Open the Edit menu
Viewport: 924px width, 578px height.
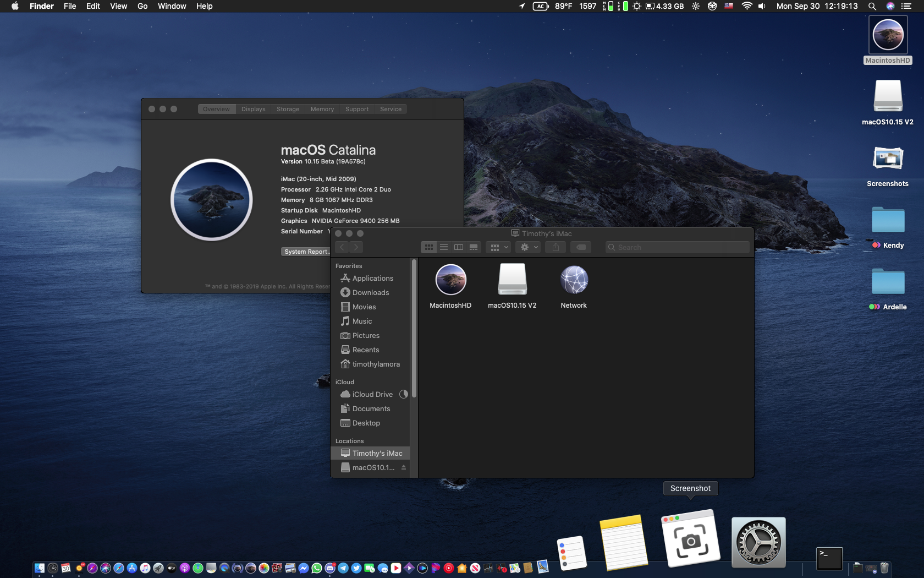(x=94, y=6)
